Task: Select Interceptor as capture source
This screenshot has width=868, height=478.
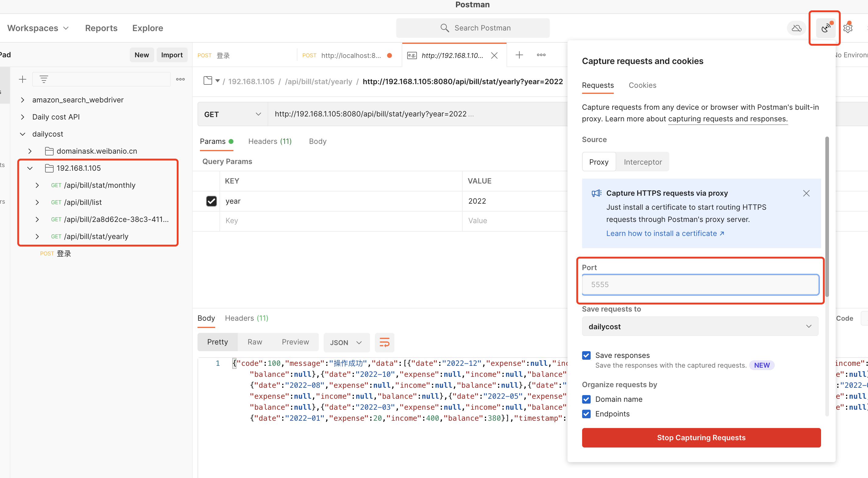Action: [642, 162]
